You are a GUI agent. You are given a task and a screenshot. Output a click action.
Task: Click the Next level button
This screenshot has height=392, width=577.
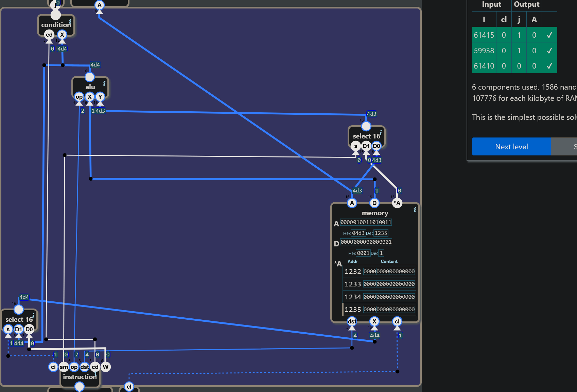point(511,146)
